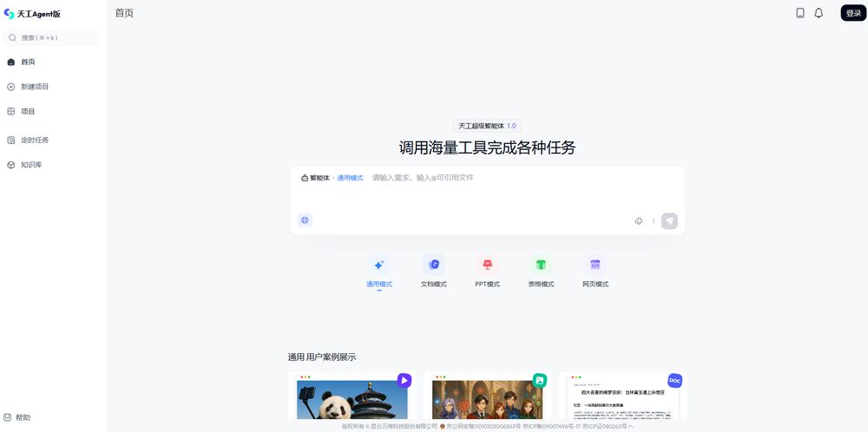Click 京ICP证080262号 footer link
This screenshot has height=432, width=868.
point(604,427)
